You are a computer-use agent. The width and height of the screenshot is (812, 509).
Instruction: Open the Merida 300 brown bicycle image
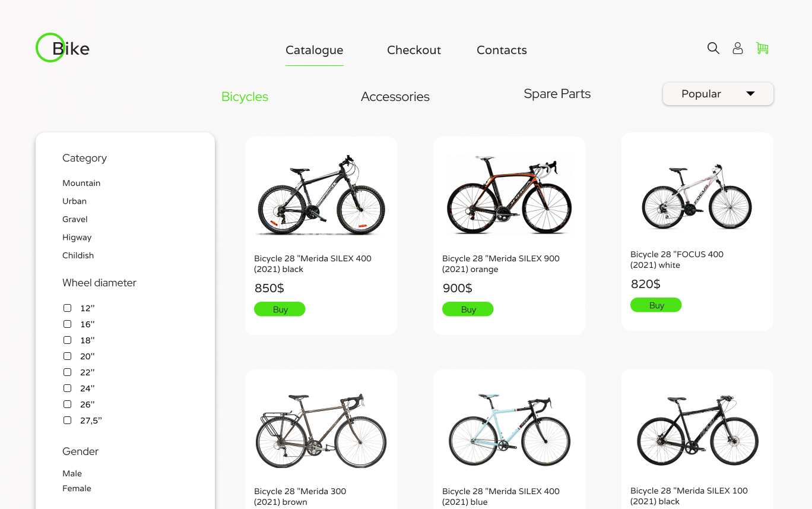[321, 431]
